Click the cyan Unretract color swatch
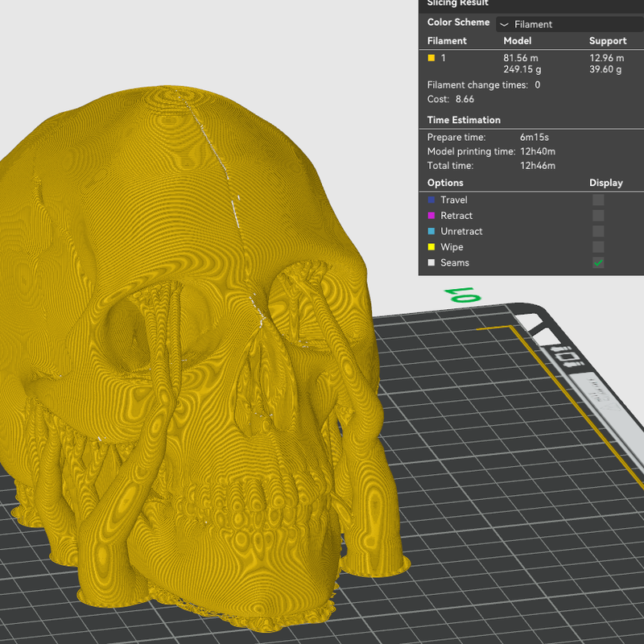Screen dimensions: 644x644 tap(431, 231)
